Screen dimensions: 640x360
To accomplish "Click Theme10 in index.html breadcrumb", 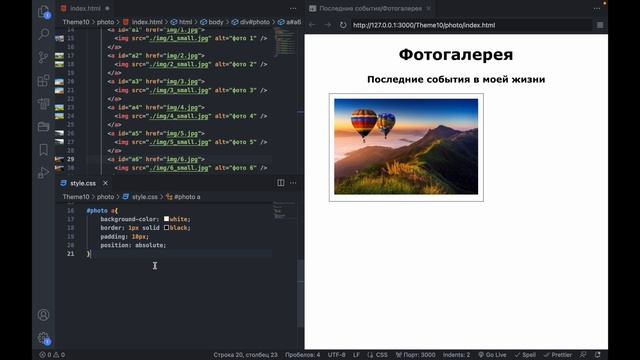I will click(76, 22).
